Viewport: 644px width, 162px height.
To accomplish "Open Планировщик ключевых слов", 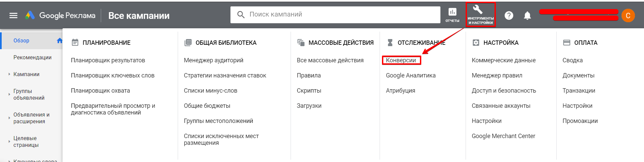I will coord(113,75).
